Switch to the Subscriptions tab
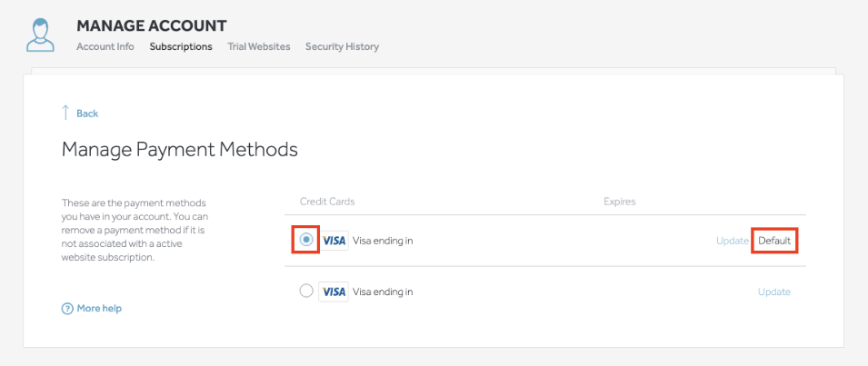868x366 pixels. [181, 46]
